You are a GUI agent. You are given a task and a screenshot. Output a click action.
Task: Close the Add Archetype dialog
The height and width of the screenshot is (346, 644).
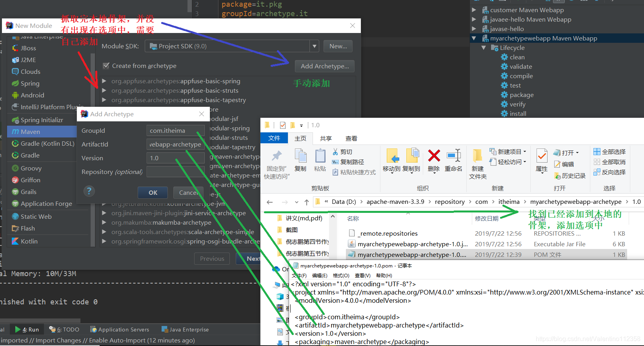point(201,114)
